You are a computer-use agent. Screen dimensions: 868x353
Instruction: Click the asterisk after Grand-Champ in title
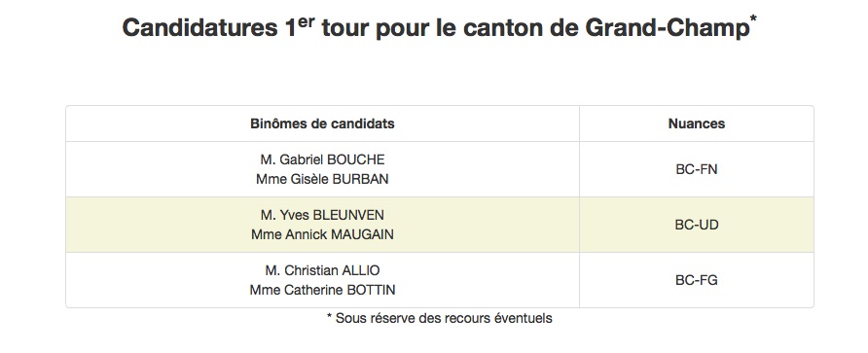click(x=753, y=19)
